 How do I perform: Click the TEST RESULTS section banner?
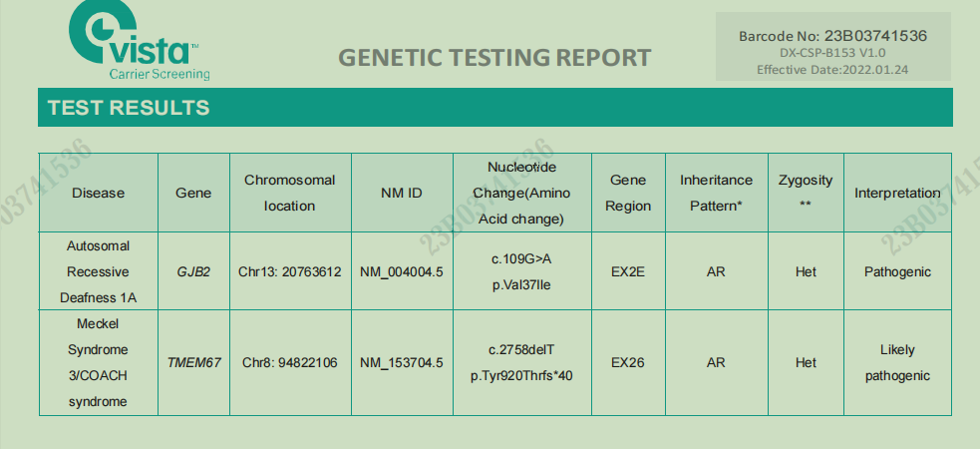tap(128, 108)
